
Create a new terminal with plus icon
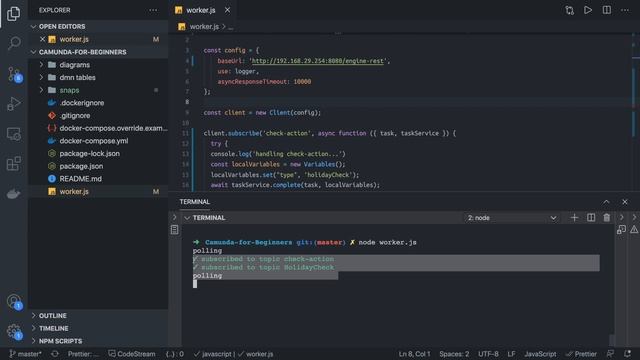tap(574, 218)
